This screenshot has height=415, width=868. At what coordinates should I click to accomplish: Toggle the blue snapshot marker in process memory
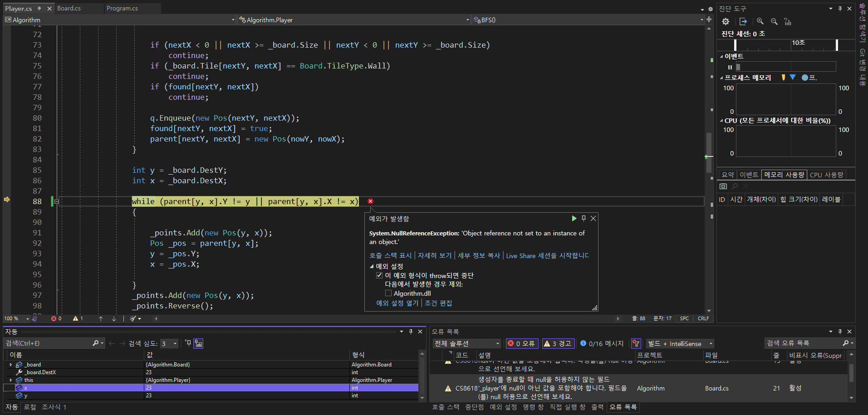coord(793,78)
